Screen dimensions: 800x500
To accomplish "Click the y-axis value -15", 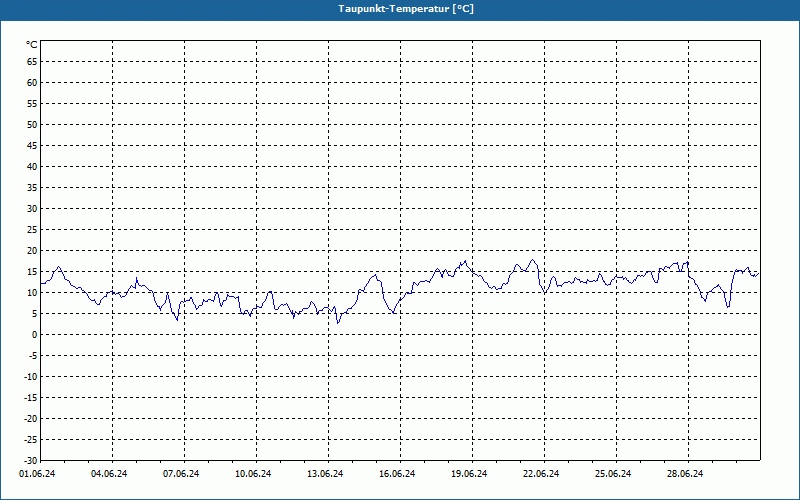I will click(x=31, y=397).
